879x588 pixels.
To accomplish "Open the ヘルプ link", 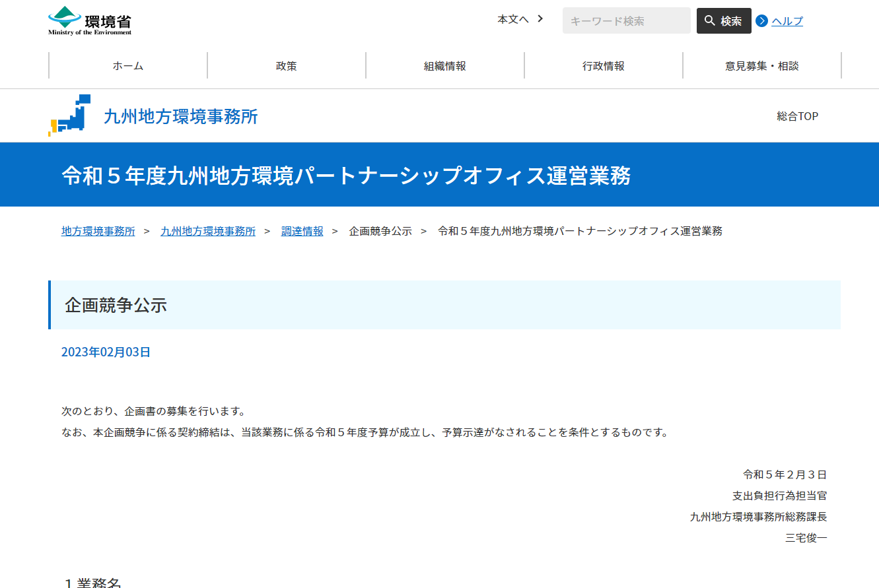I will [x=787, y=21].
